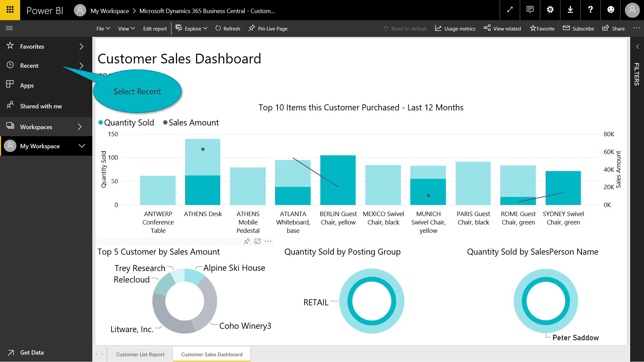Open the help question mark icon
The width and height of the screenshot is (644, 362).
click(x=590, y=10)
